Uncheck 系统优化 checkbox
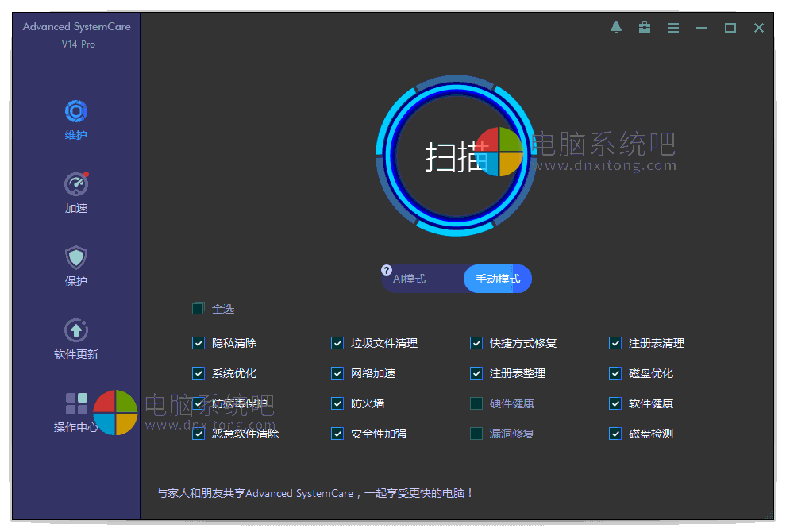This screenshot has height=532, width=786. [198, 373]
